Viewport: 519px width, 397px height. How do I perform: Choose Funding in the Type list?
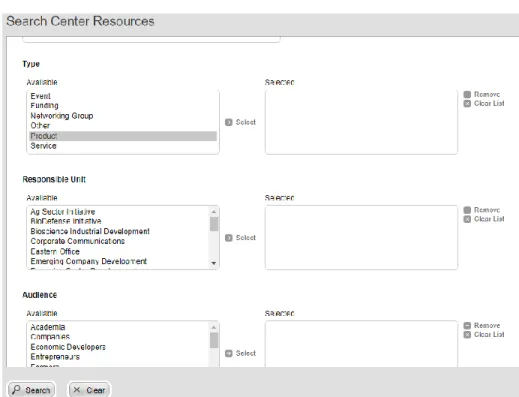coord(123,106)
